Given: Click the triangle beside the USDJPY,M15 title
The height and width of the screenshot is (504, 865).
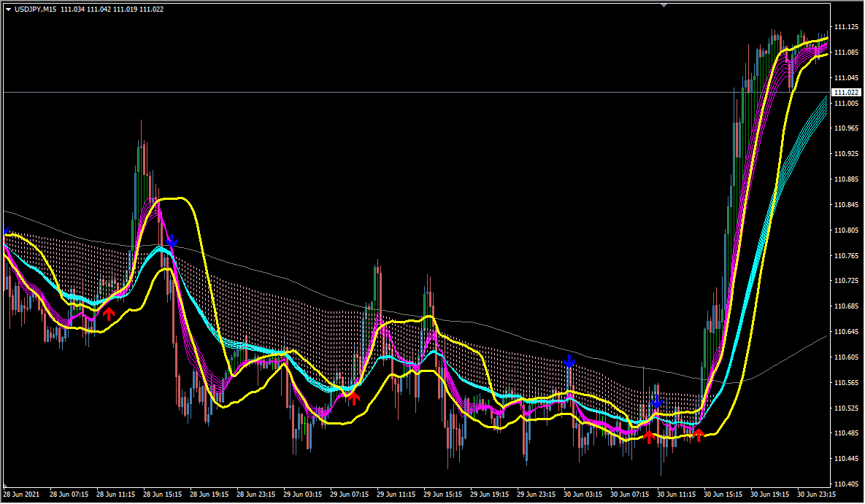Looking at the screenshot, I should tap(8, 9).
